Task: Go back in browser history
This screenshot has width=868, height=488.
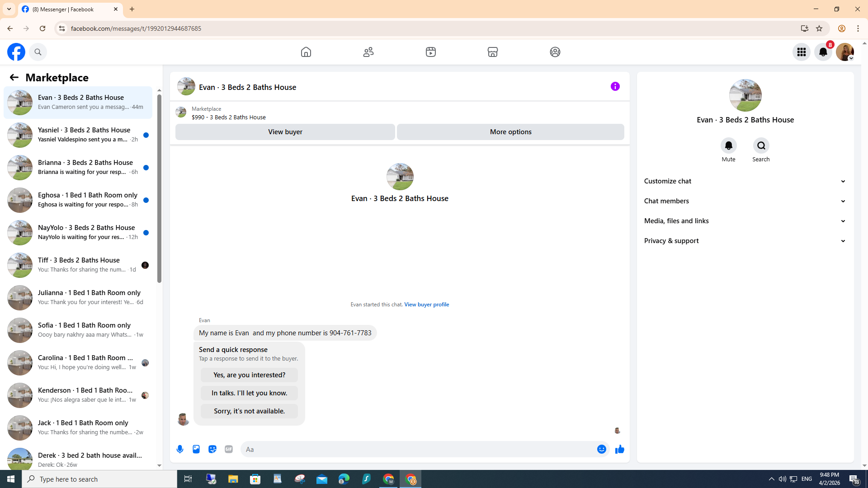Action: [x=9, y=28]
